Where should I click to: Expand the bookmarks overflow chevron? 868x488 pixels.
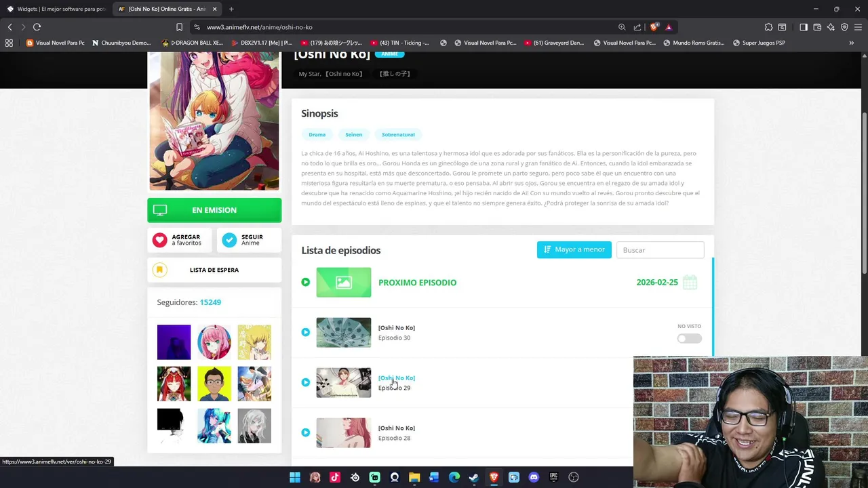pyautogui.click(x=852, y=43)
